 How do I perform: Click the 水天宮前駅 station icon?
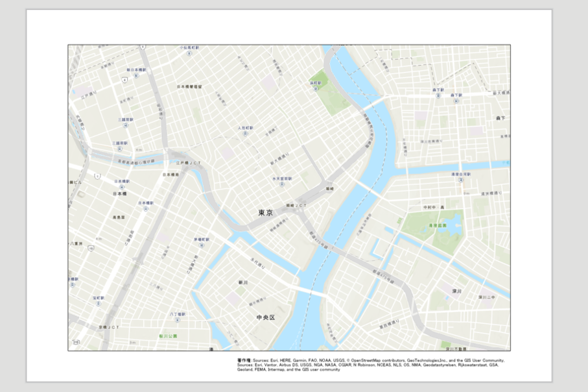coord(282,184)
